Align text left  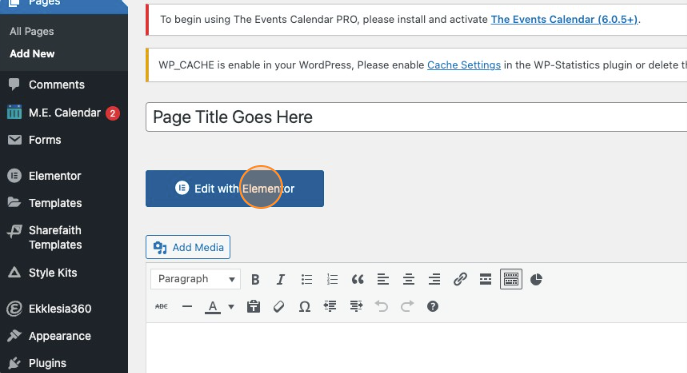point(383,279)
